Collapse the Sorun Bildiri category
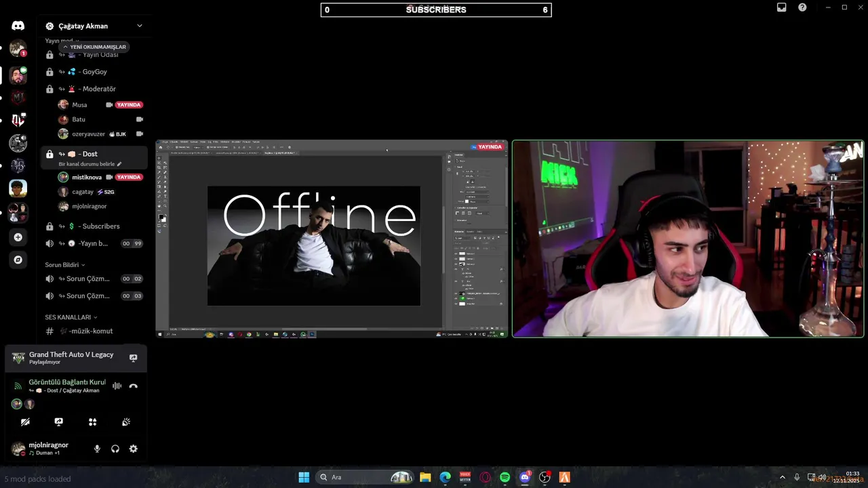This screenshot has height=488, width=868. (x=65, y=264)
